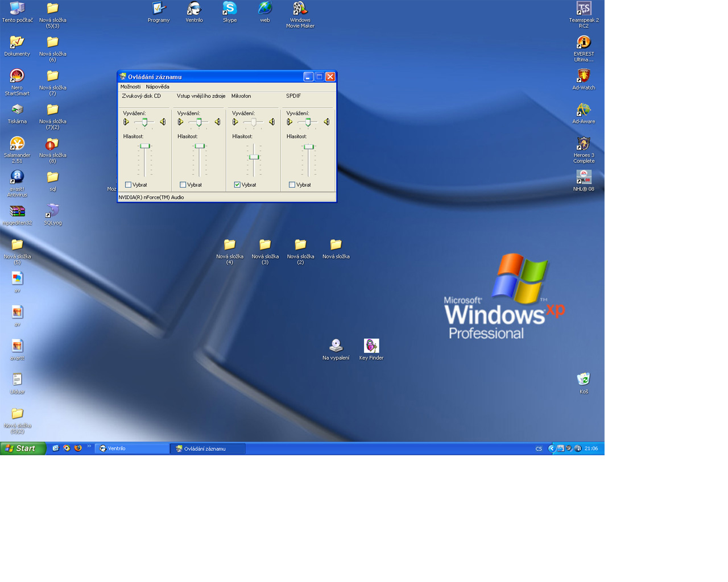The height and width of the screenshot is (582, 728).
Task: Launch Windows Movie Maker shortcut
Action: pos(300,10)
